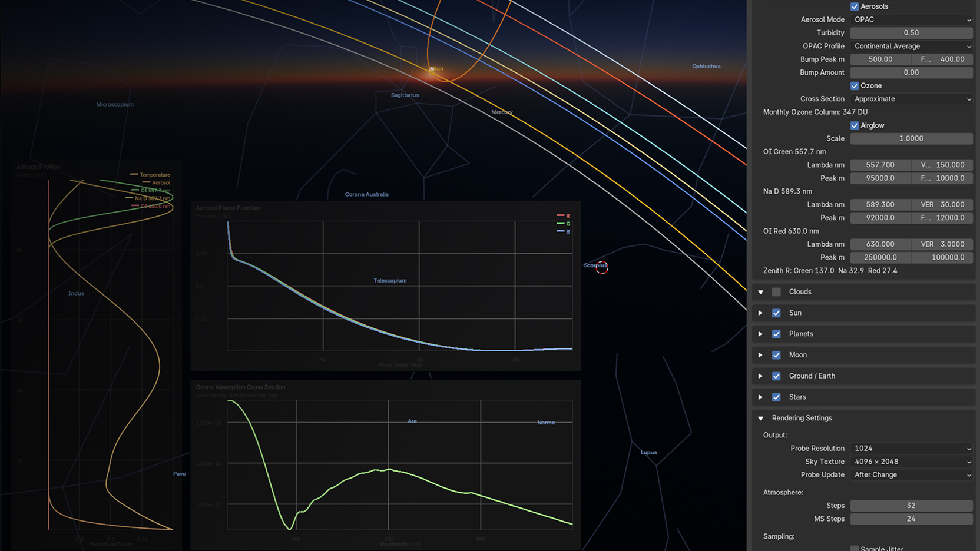Toggle the Airglow checkbox

(x=855, y=125)
